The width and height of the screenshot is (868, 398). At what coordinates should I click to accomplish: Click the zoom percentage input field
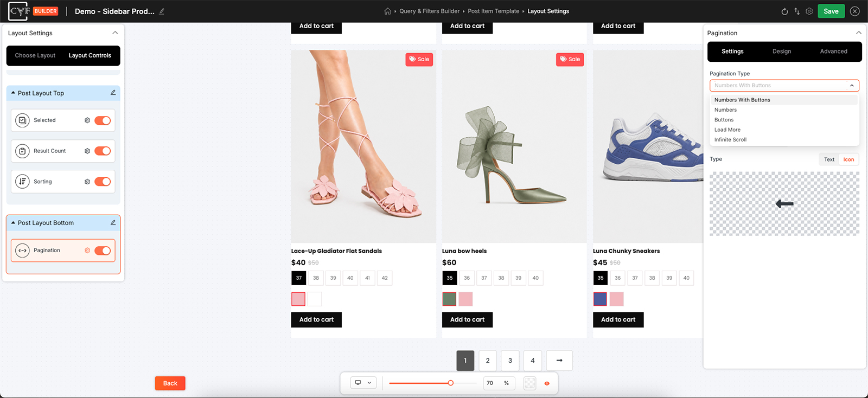pos(490,383)
